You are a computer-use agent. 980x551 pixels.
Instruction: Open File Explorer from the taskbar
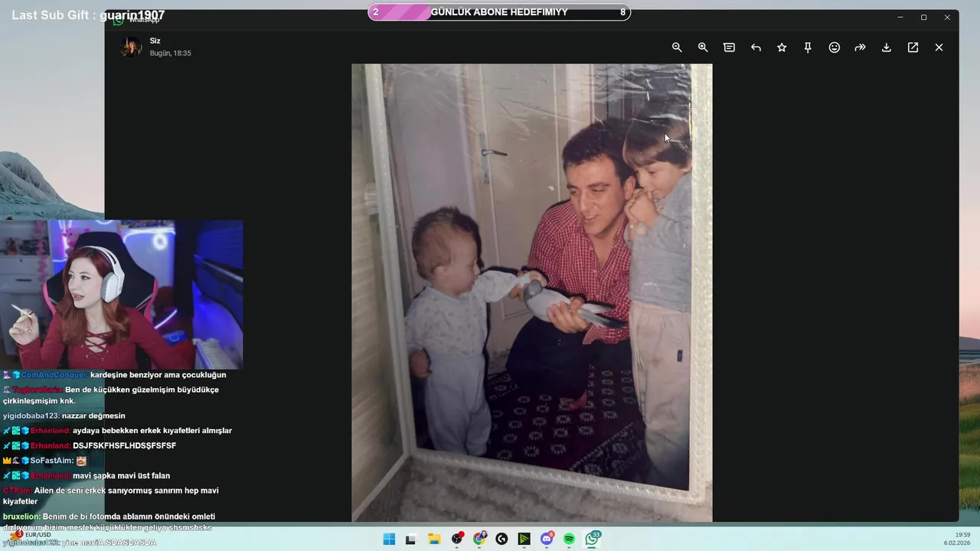click(433, 539)
